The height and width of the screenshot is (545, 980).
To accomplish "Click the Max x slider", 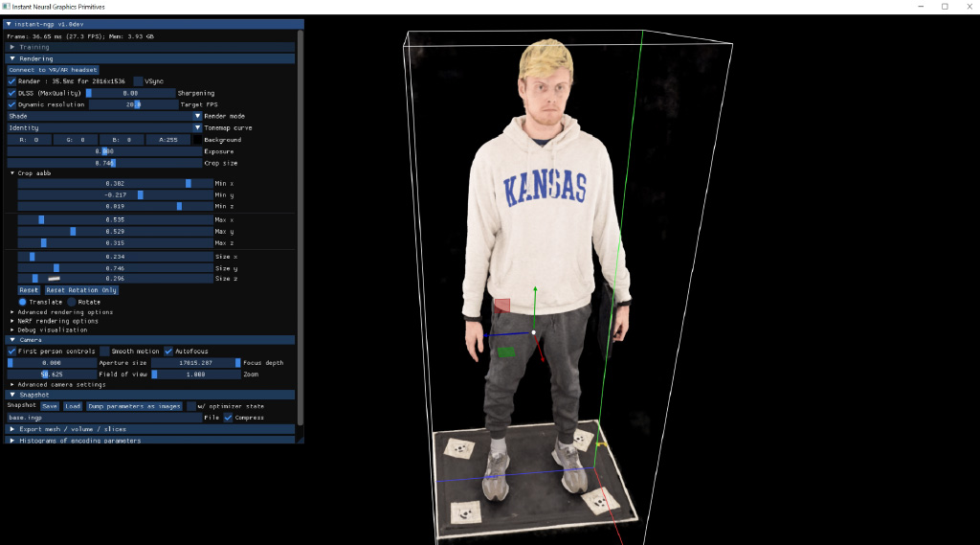I will 115,219.
